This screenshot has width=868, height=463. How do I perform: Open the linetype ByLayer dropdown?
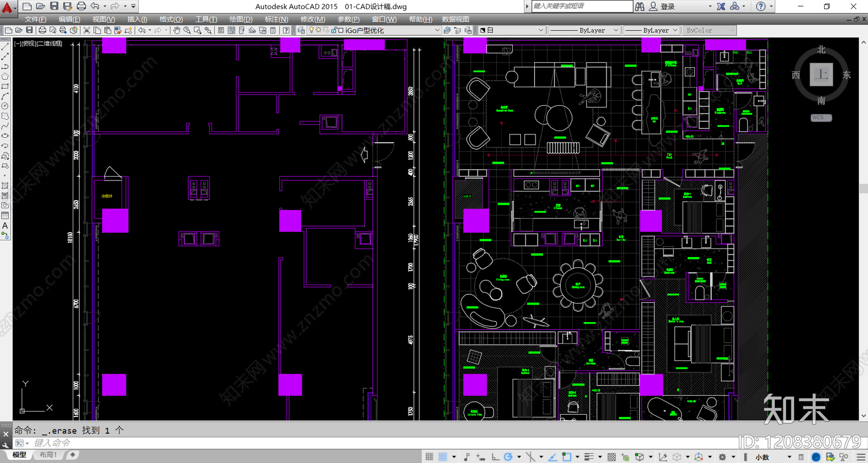pos(584,30)
